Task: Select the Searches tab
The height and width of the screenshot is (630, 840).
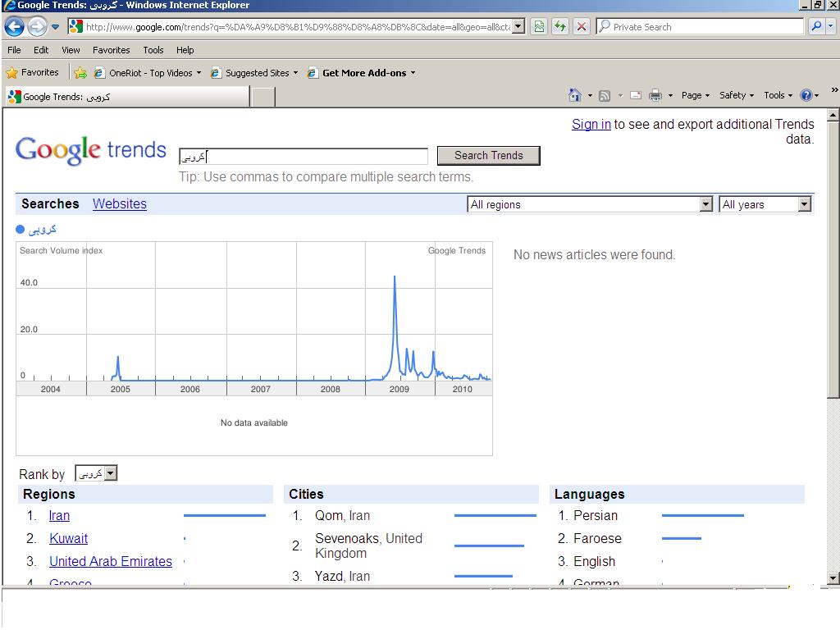Action: [50, 204]
